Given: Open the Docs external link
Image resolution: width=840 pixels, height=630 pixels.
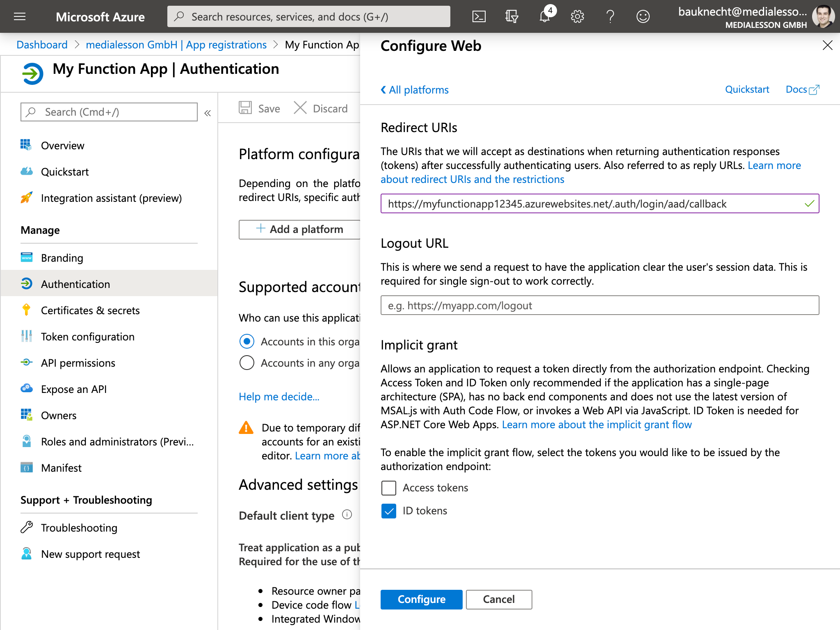Looking at the screenshot, I should coord(802,89).
